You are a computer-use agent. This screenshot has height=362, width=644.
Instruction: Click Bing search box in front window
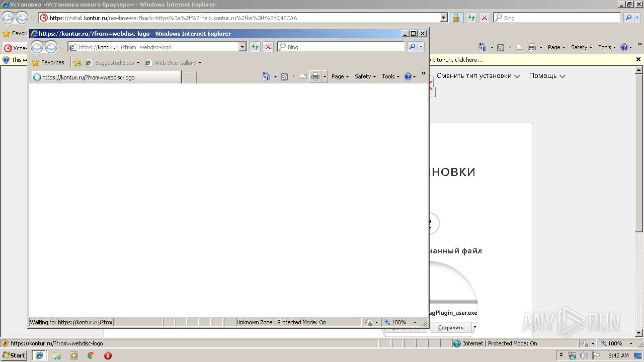point(341,47)
